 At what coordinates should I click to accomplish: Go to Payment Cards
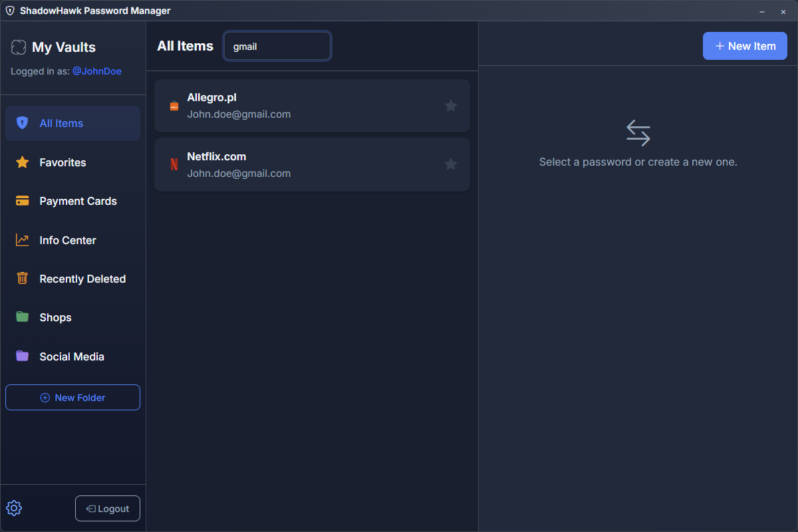[72, 201]
